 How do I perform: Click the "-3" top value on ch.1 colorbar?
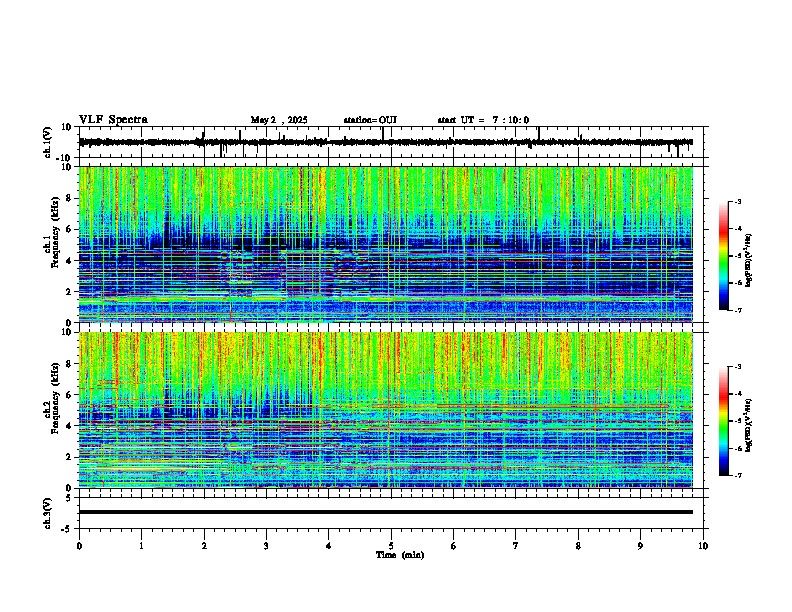(x=738, y=201)
